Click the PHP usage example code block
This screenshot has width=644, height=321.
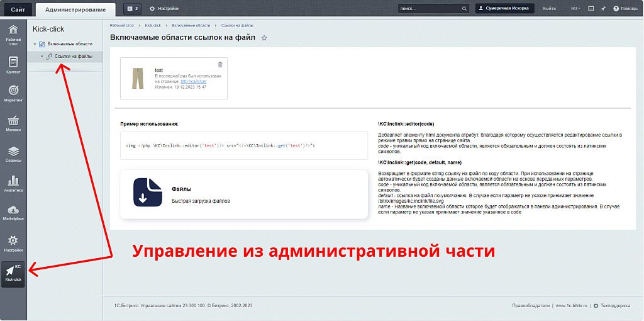(x=244, y=145)
